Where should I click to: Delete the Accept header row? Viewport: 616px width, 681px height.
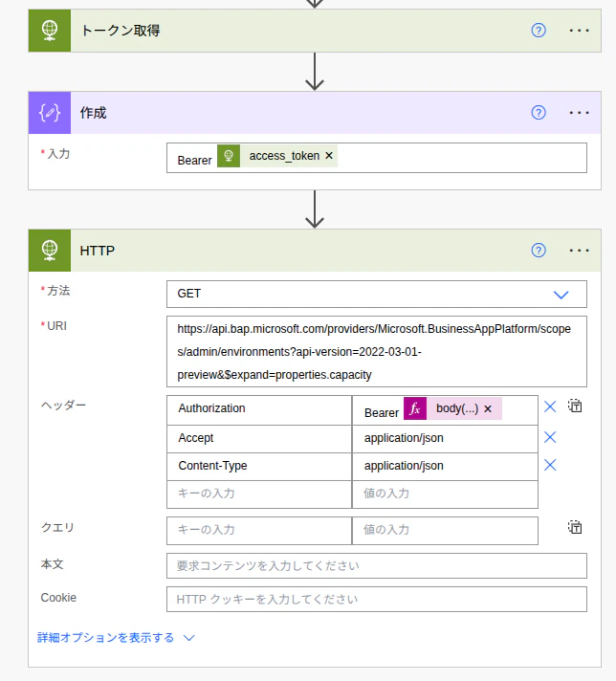550,437
